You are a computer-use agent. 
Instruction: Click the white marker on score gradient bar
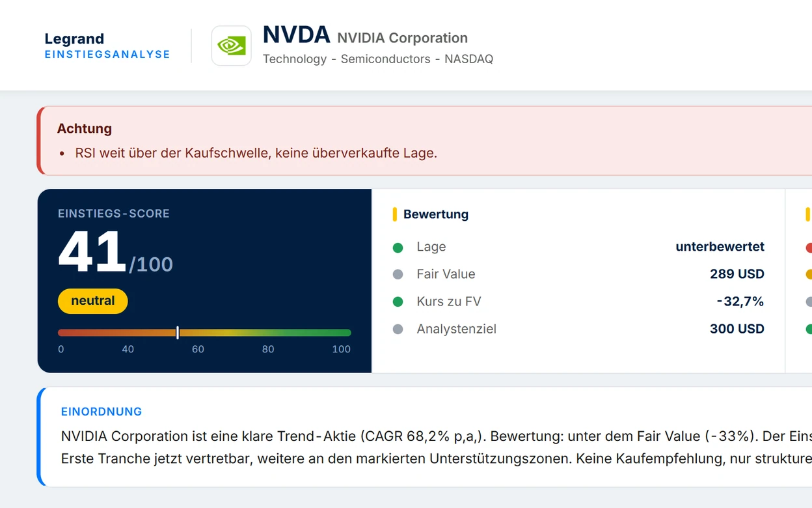[x=178, y=333]
